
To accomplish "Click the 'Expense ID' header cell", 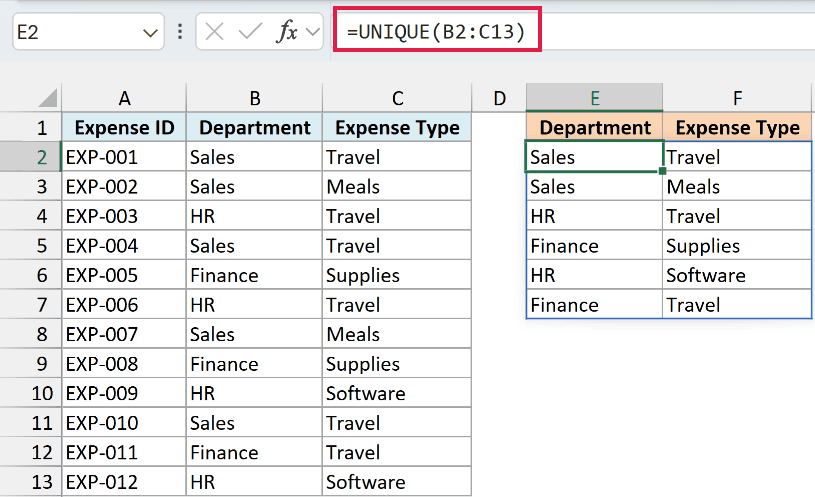I will click(124, 127).
